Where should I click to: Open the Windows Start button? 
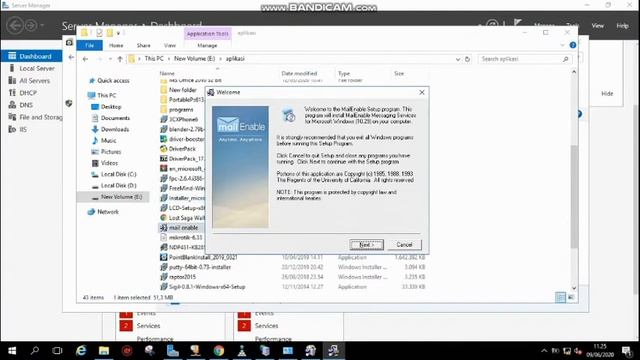(11, 351)
